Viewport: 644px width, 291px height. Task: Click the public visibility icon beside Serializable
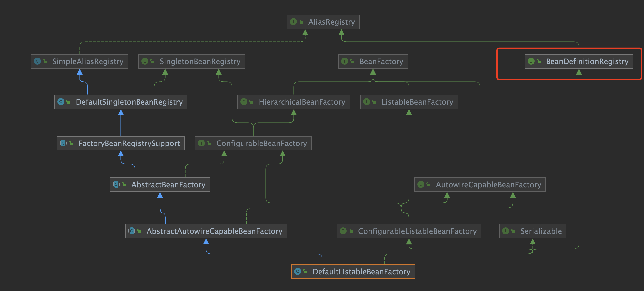[513, 231]
